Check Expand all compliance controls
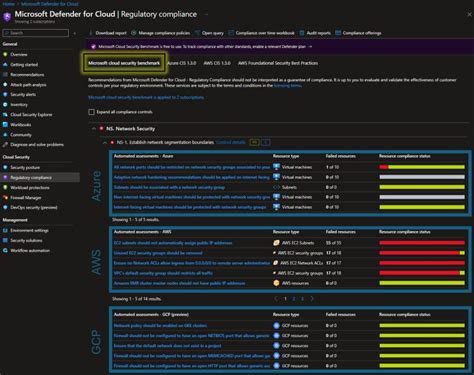The image size is (474, 375). pos(91,112)
